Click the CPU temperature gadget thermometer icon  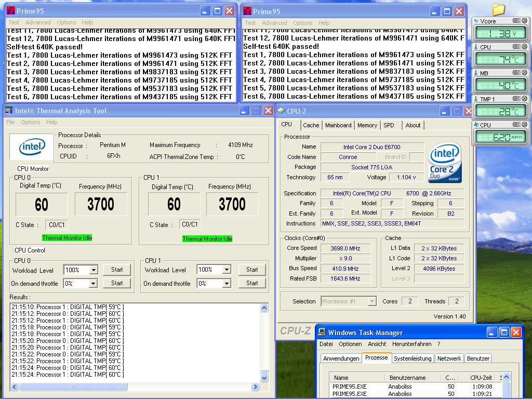[476, 47]
